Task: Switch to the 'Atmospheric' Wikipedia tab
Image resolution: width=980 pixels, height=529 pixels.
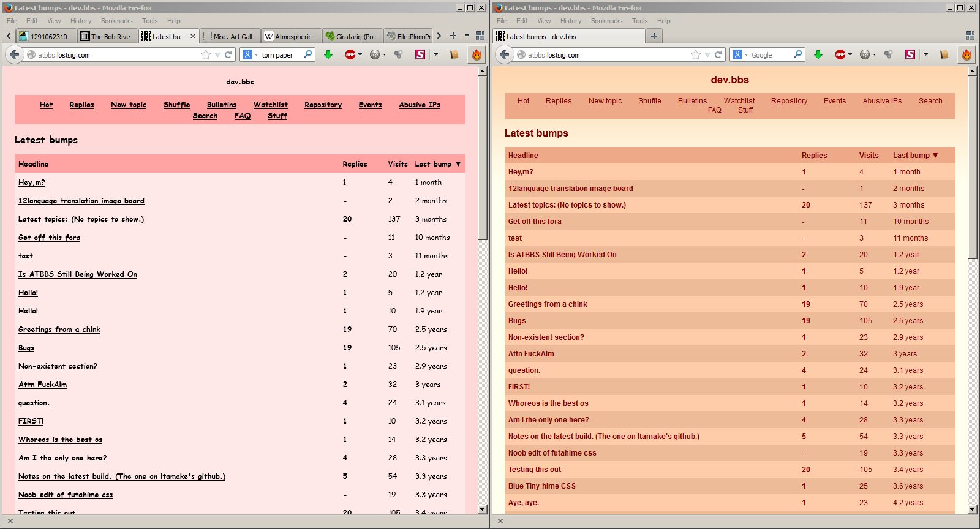Action: pyautogui.click(x=292, y=36)
